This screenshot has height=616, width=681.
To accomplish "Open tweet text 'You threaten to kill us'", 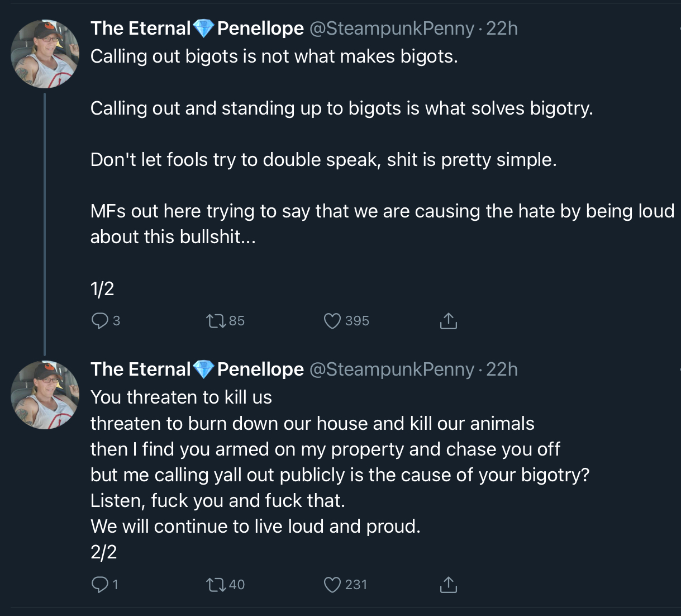I will point(181,397).
